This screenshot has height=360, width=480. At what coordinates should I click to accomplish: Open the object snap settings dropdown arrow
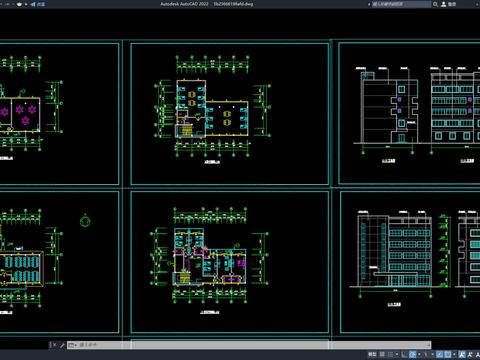click(454, 354)
